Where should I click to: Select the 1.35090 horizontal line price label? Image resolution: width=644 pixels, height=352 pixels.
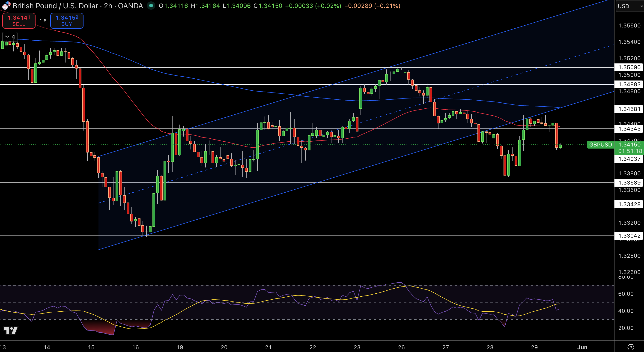[x=629, y=67]
